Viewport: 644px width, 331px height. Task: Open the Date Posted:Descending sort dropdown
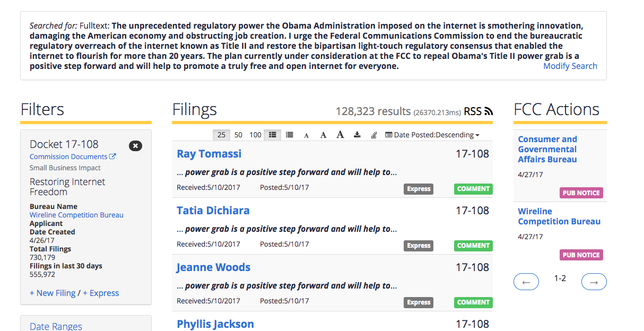(432, 135)
